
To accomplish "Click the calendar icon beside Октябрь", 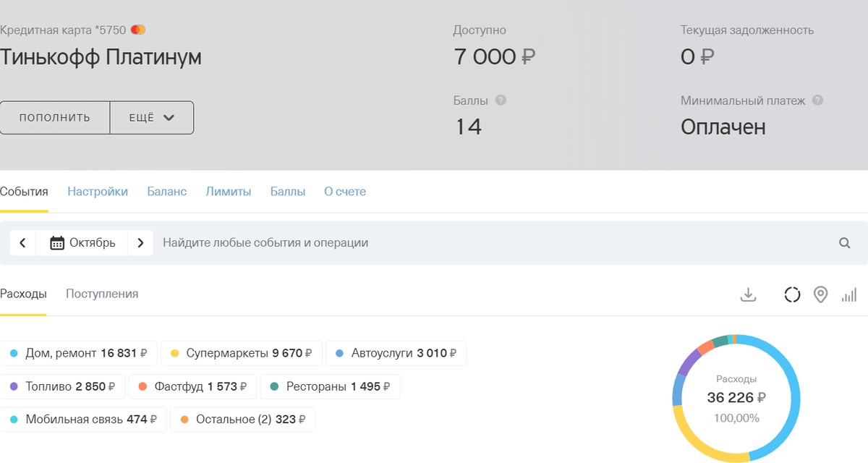I will tap(57, 243).
